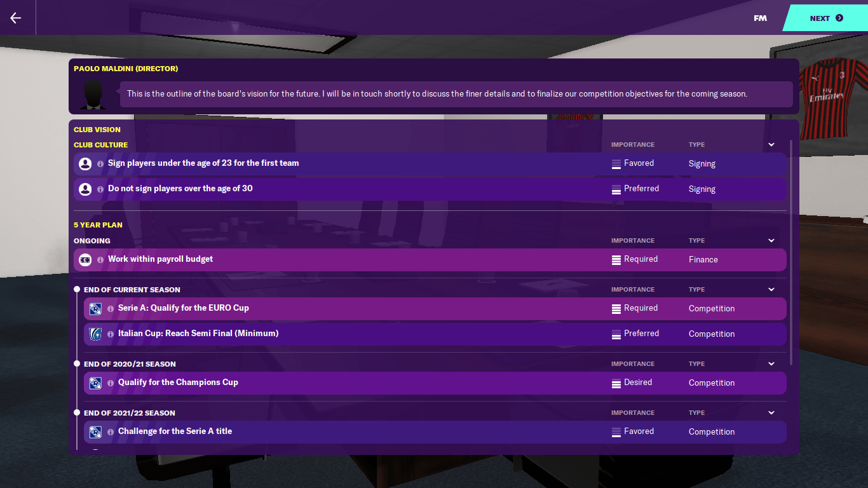Click importance bars on Serie A title row
The width and height of the screenshot is (868, 488).
coord(616,431)
